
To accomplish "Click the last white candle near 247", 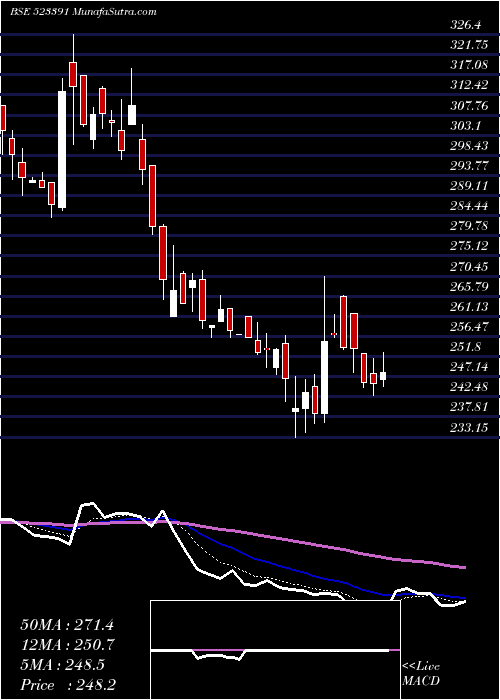I will pyautogui.click(x=383, y=376).
